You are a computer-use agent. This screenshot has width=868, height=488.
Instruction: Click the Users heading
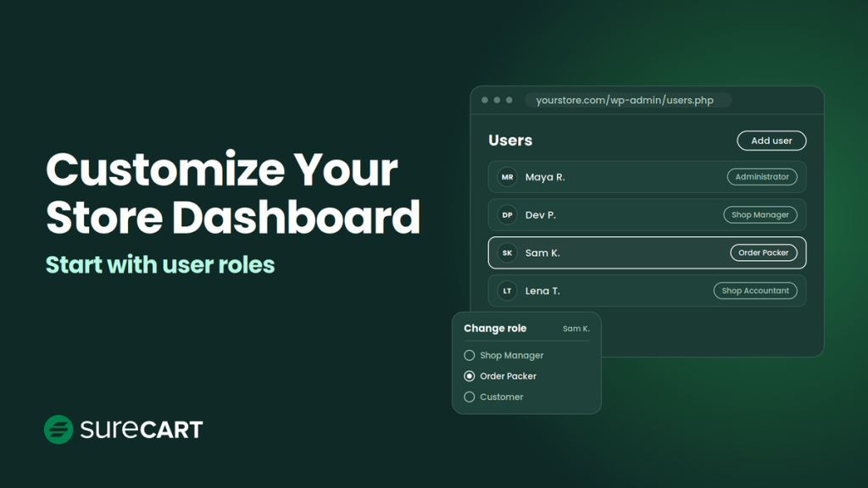click(510, 141)
